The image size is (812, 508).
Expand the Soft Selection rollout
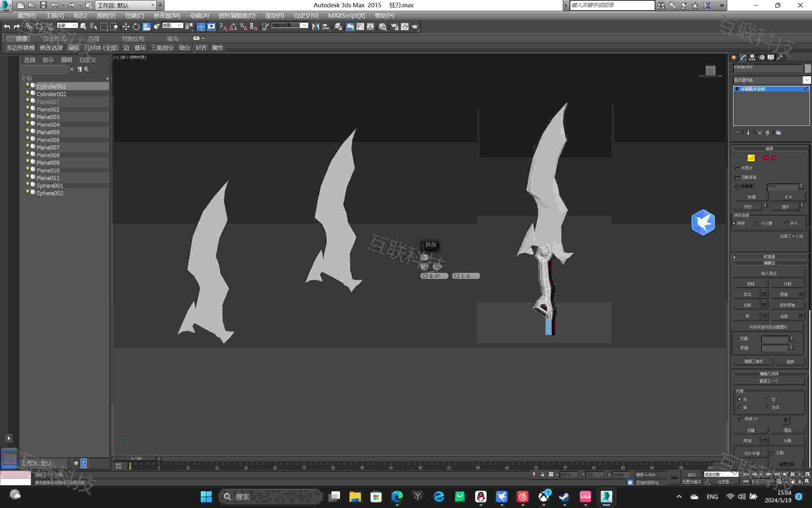(769, 256)
